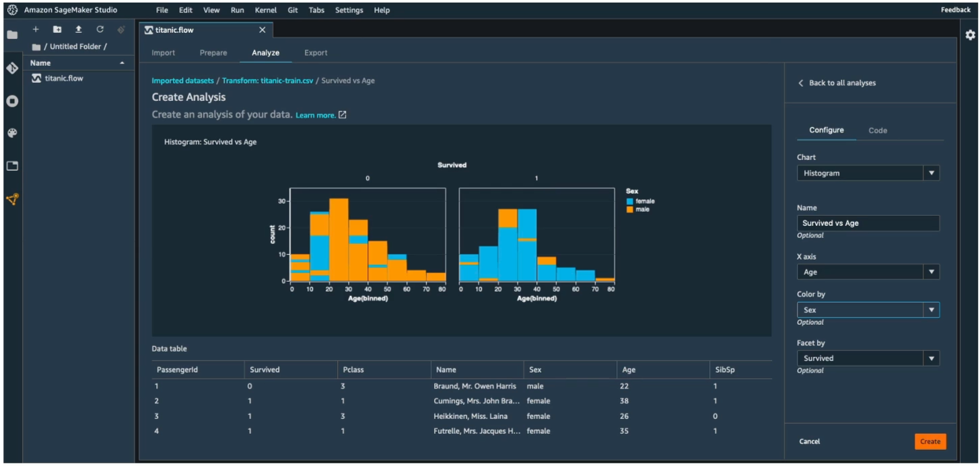Click the Refresh File List icon
980x466 pixels.
100,30
